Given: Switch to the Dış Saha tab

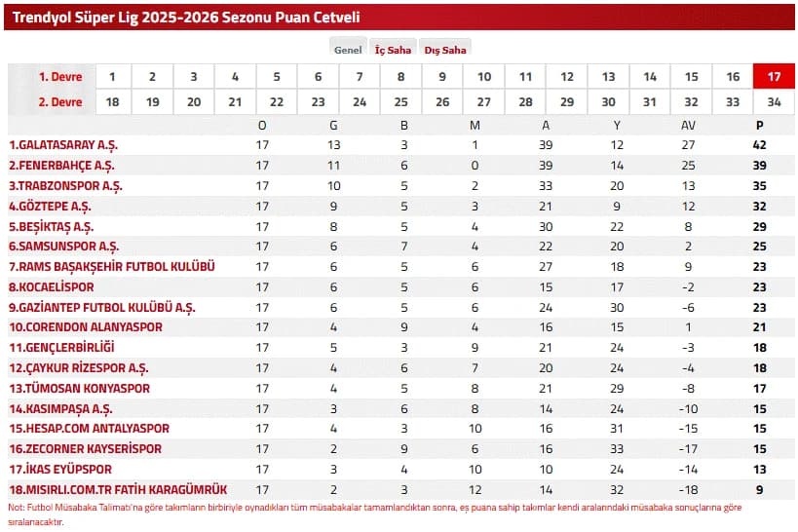Looking at the screenshot, I should 445,49.
